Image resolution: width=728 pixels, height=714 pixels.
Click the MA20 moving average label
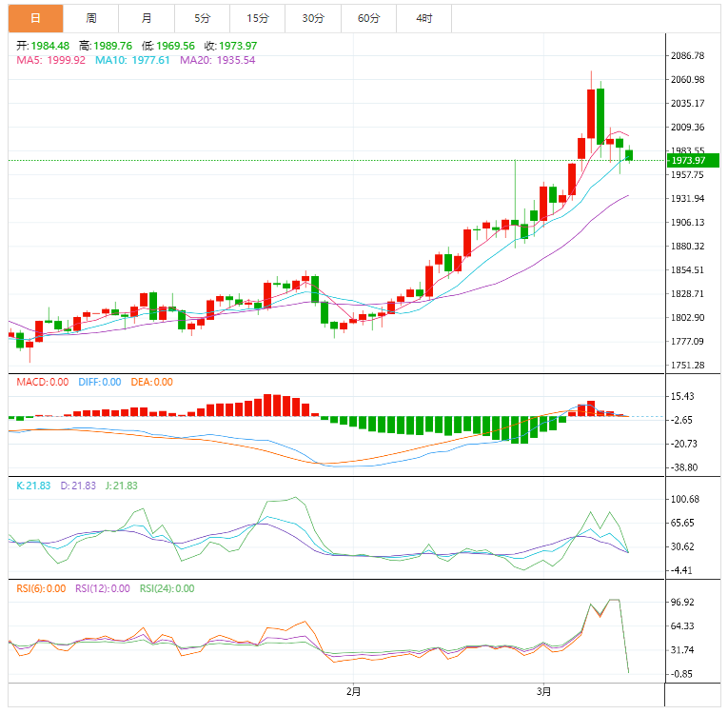pos(218,60)
